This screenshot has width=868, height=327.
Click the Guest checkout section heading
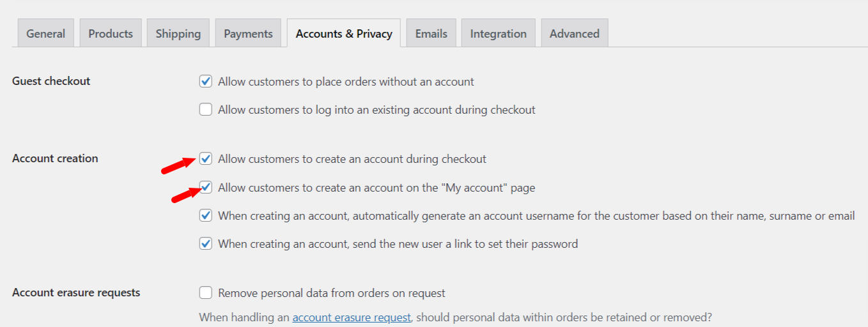tap(51, 81)
